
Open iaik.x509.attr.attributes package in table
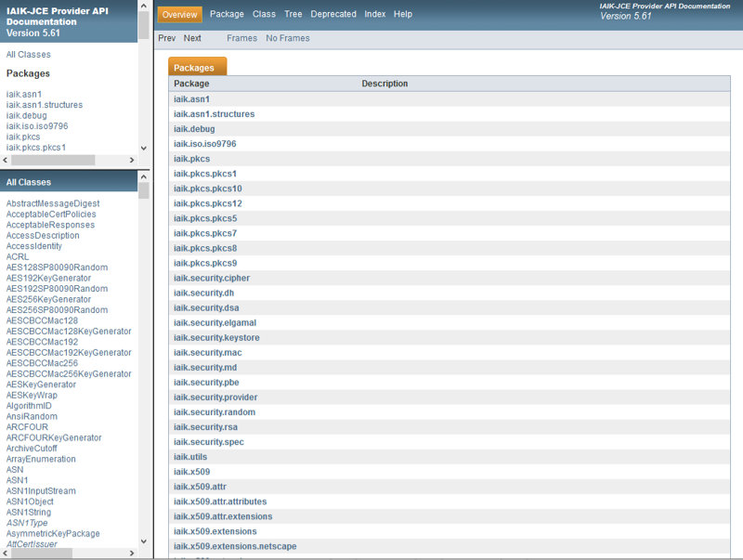pyautogui.click(x=220, y=501)
